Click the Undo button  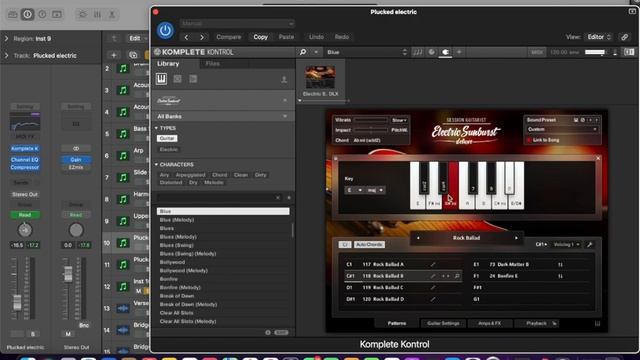316,37
